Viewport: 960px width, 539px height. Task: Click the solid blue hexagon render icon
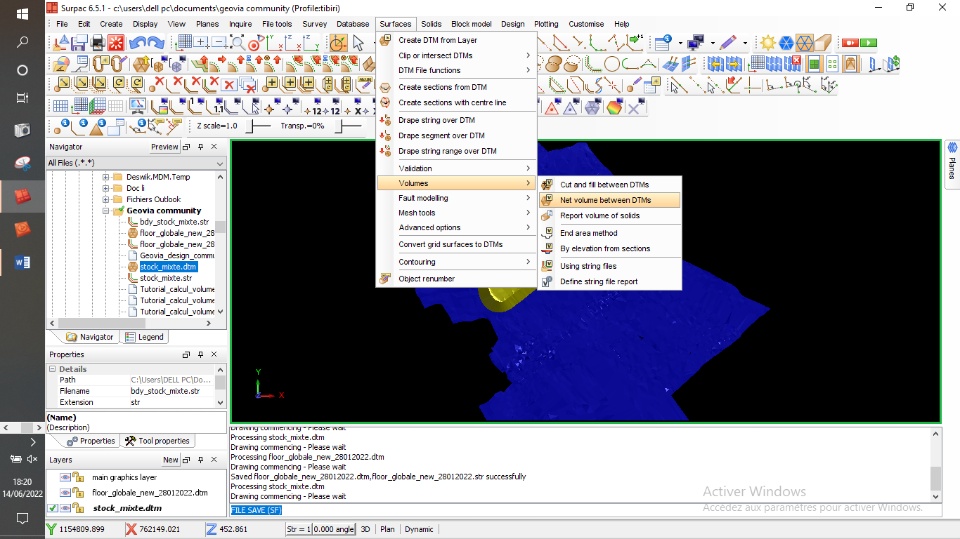[786, 43]
